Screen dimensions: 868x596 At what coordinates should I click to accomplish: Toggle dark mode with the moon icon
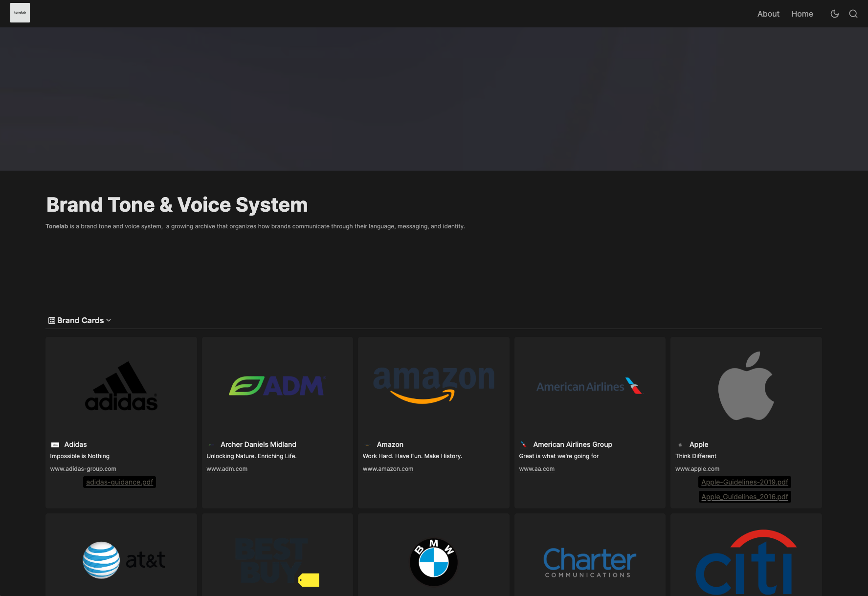(835, 14)
